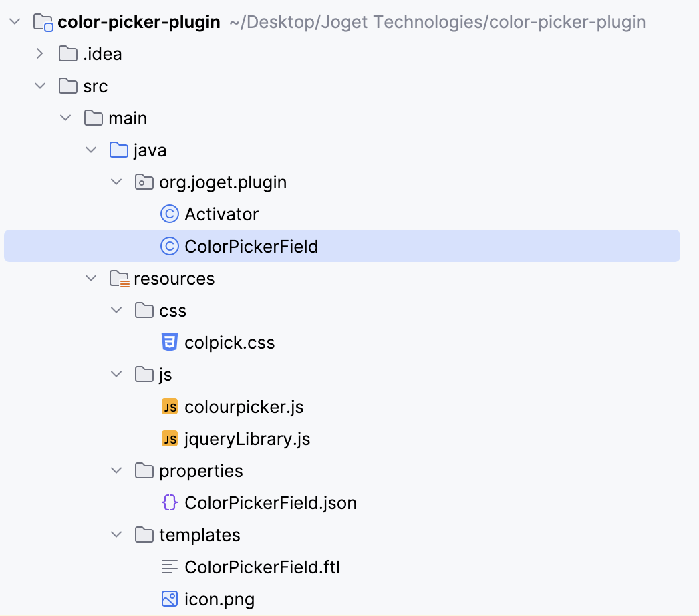Image resolution: width=699 pixels, height=616 pixels.
Task: Click the ColorPickerField.ftl text file icon
Action: 170,567
